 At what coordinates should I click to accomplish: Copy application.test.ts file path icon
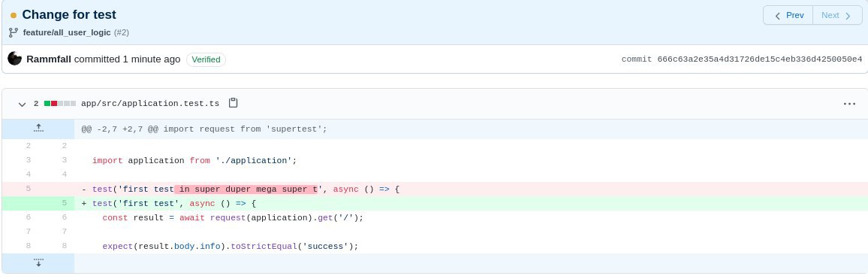pyautogui.click(x=233, y=103)
